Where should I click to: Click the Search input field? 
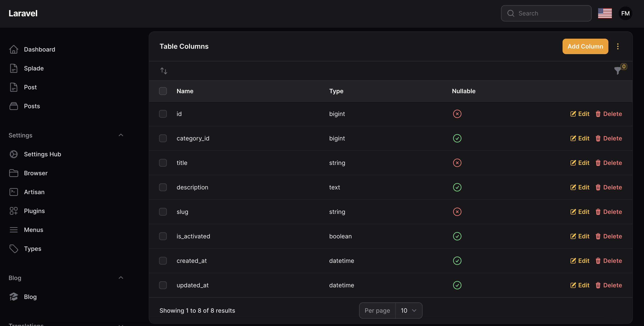(x=546, y=13)
